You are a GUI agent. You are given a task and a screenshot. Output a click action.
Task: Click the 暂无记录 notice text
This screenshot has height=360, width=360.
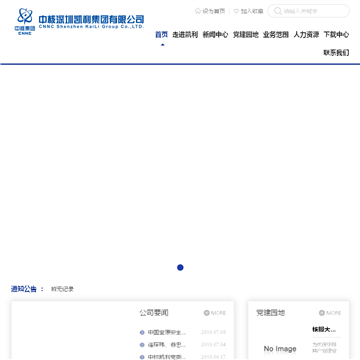coord(62,289)
